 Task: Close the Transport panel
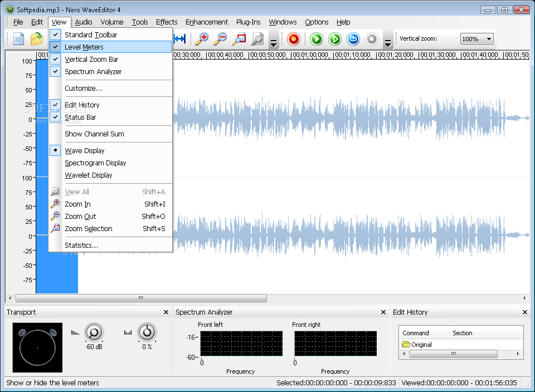pos(166,312)
